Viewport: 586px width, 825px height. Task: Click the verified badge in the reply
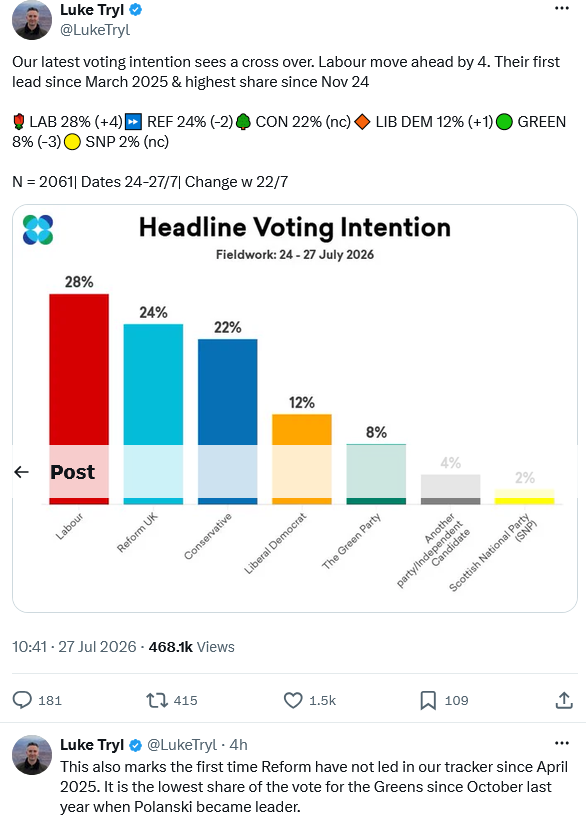click(136, 745)
